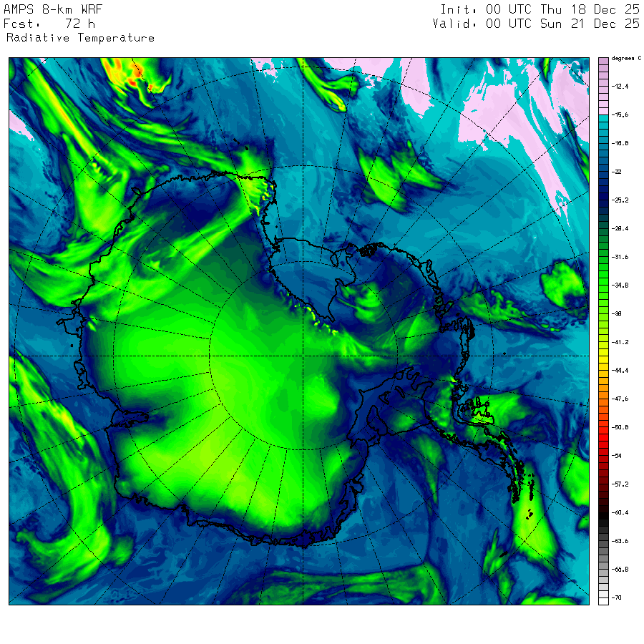Click the -18.8 colorbar tick label
The height and width of the screenshot is (644, 644).
click(x=620, y=143)
